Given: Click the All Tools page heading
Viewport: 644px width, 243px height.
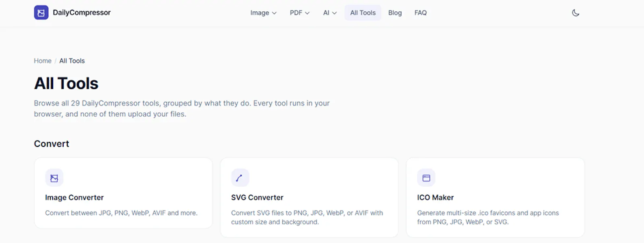Looking at the screenshot, I should pyautogui.click(x=66, y=83).
